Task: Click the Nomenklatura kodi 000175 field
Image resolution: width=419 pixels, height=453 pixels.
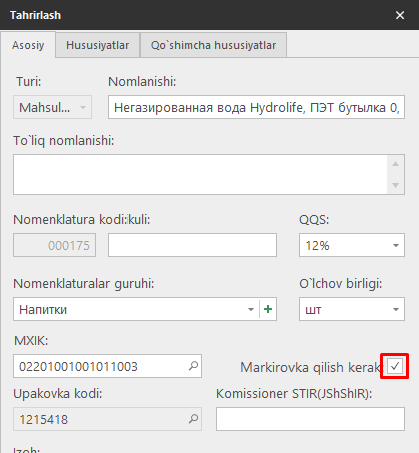Action: (55, 245)
